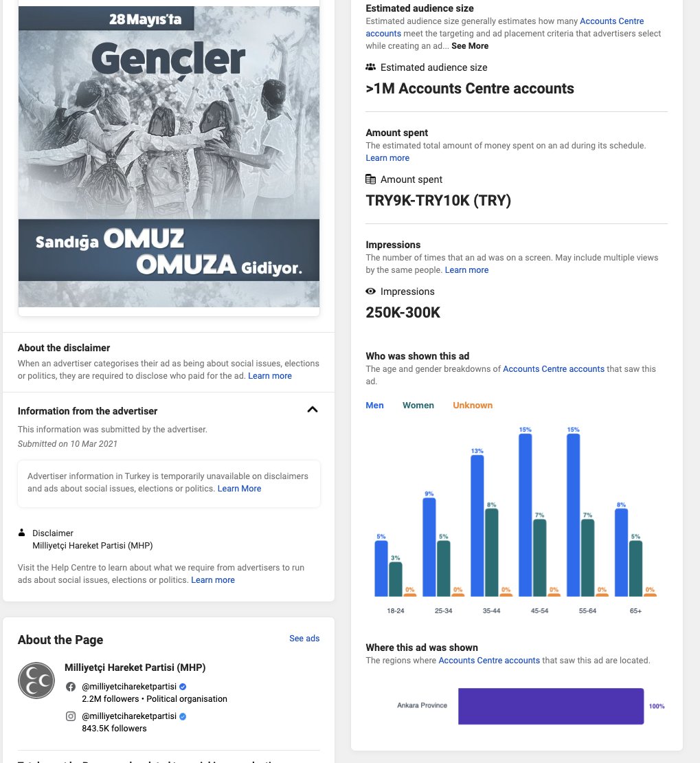700x763 pixels.
Task: Click See ads link
Action: coord(304,639)
